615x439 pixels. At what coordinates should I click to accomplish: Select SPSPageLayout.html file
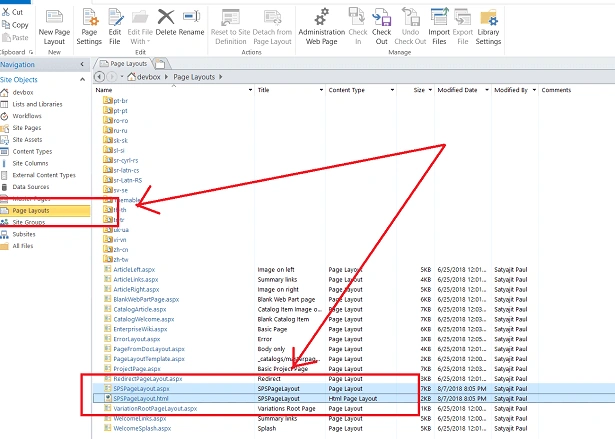[141, 399]
